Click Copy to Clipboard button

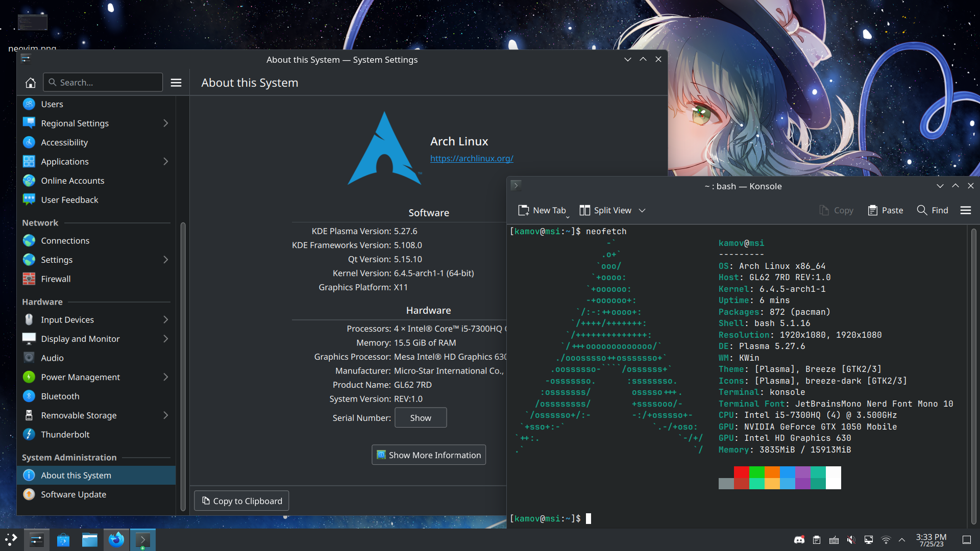(241, 501)
